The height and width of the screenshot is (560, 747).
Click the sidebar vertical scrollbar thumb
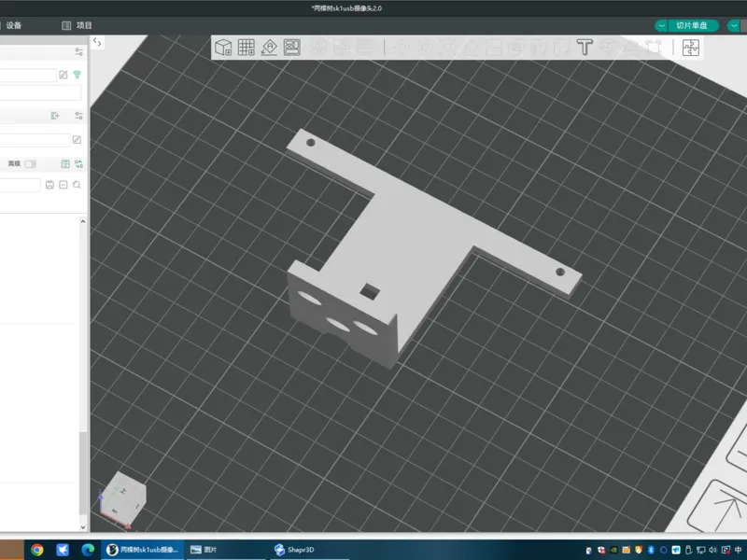coord(83,472)
